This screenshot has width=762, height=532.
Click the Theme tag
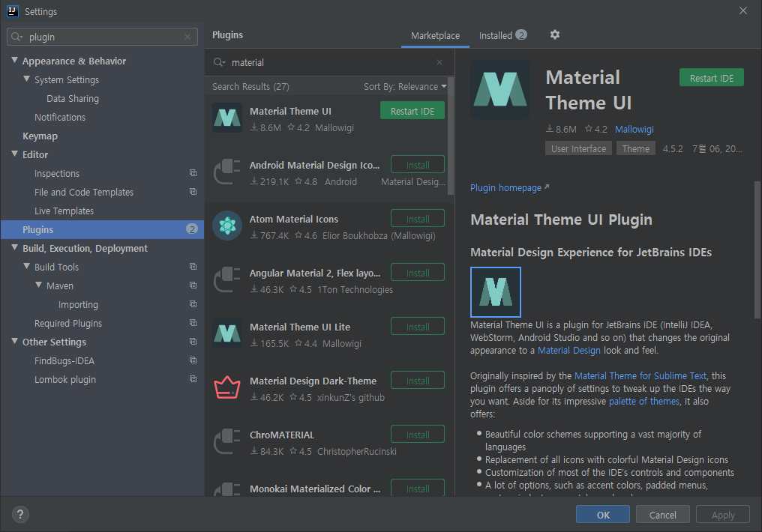(636, 148)
